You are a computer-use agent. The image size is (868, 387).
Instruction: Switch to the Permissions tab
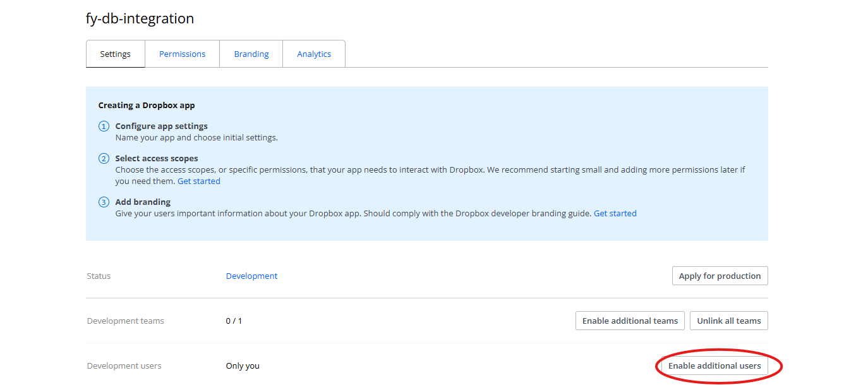(182, 54)
